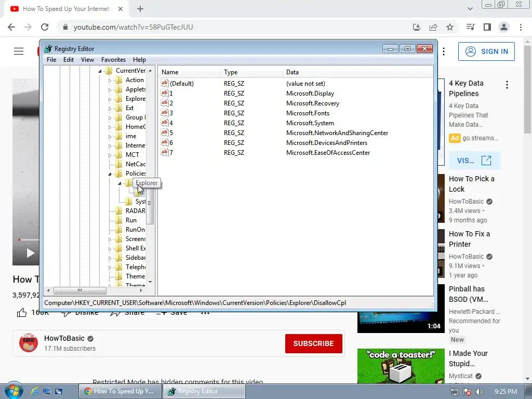Screen dimensions: 532x399
Task: Open HowToBasic channel name link
Action: pos(64,338)
